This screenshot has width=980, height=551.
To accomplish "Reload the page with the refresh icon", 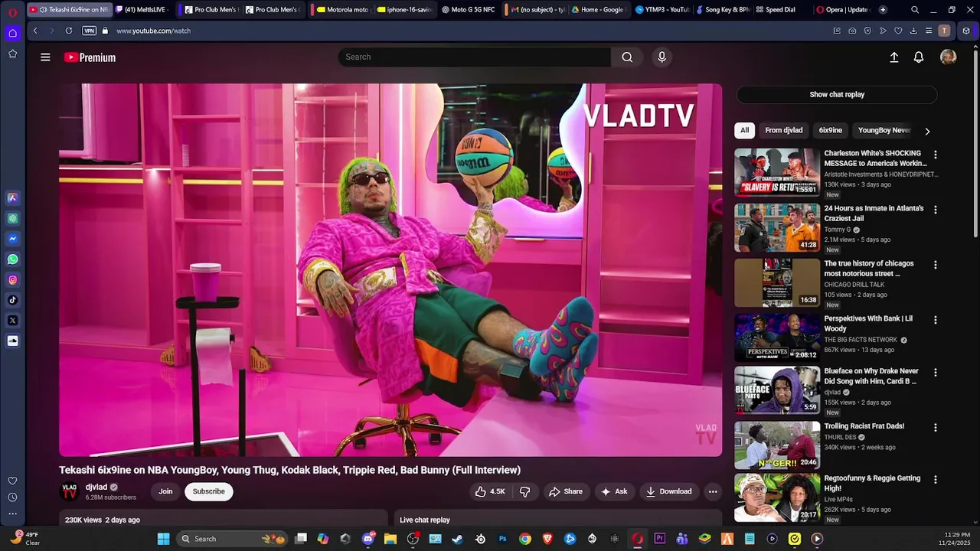I will tap(69, 31).
